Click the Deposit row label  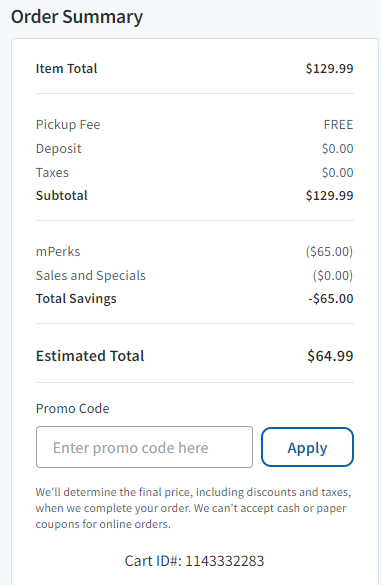tap(59, 148)
